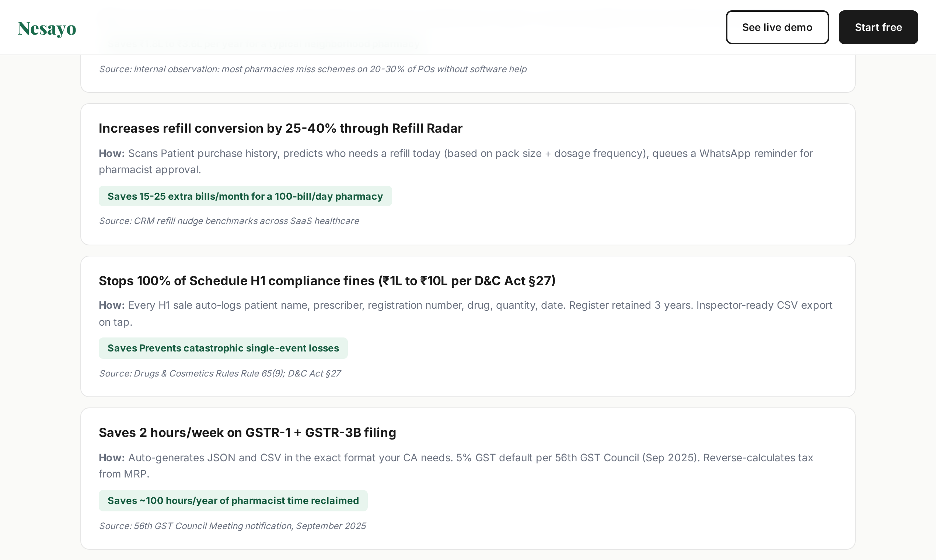Click the Nesayo logo

[x=47, y=28]
